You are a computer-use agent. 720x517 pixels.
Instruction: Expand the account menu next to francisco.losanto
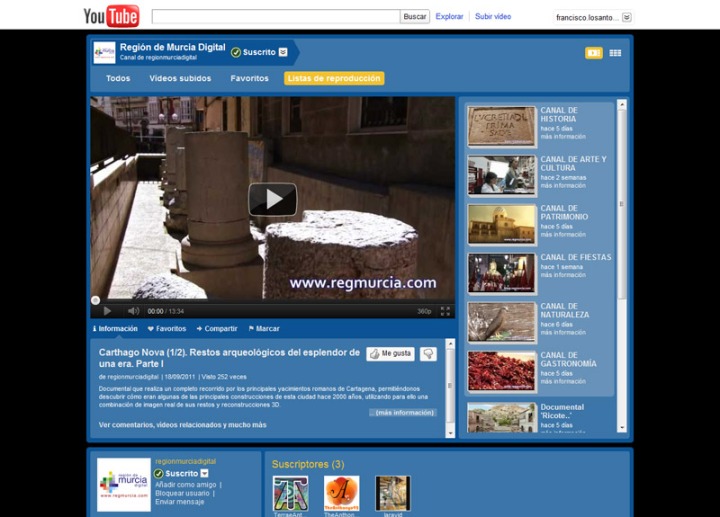(x=627, y=17)
